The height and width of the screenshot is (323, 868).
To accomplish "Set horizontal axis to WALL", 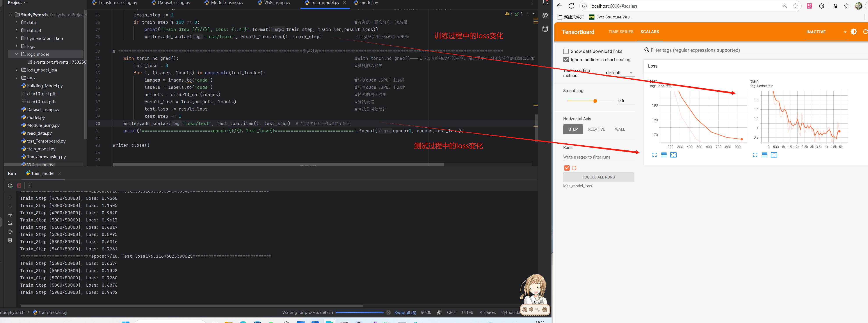I will pos(620,129).
